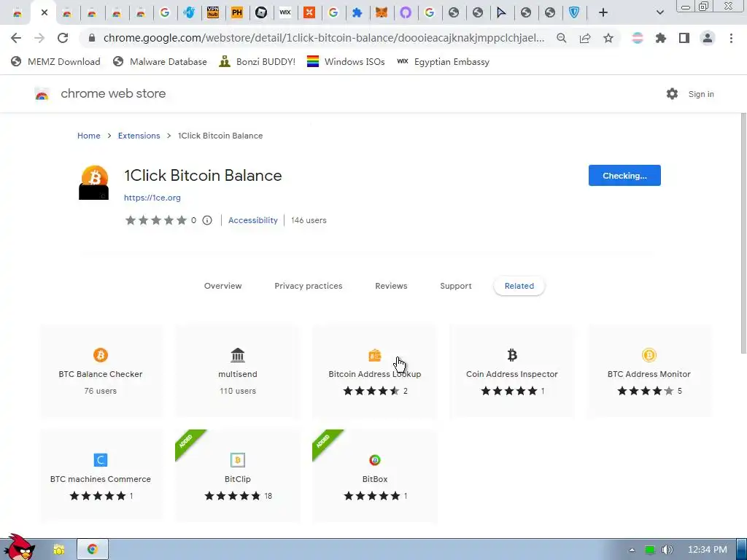Go back to the previous page
Screen dimensions: 747x560
(16, 38)
